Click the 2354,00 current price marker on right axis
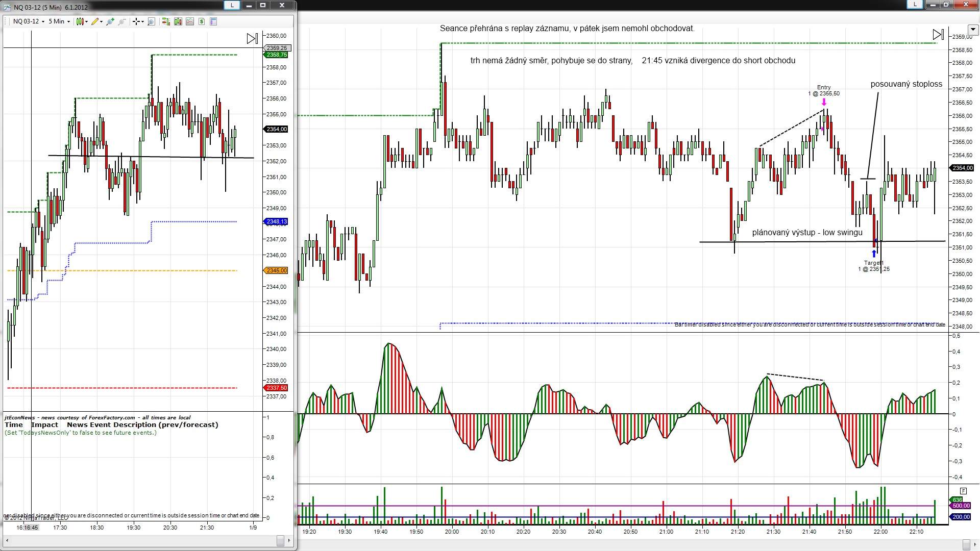The width and height of the screenshot is (980, 551). coord(962,168)
